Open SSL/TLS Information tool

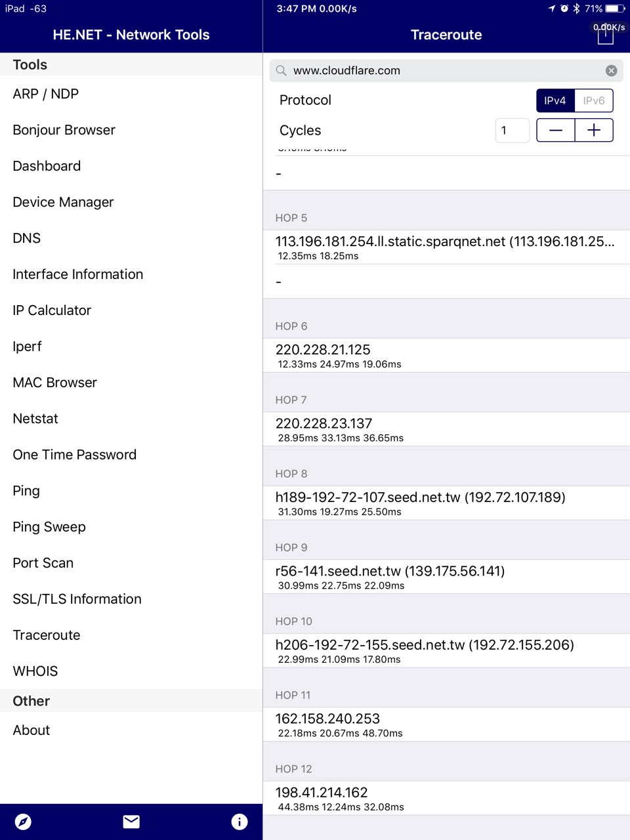77,599
